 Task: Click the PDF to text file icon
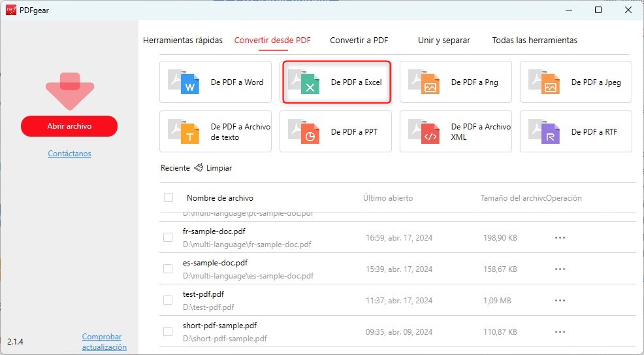184,131
